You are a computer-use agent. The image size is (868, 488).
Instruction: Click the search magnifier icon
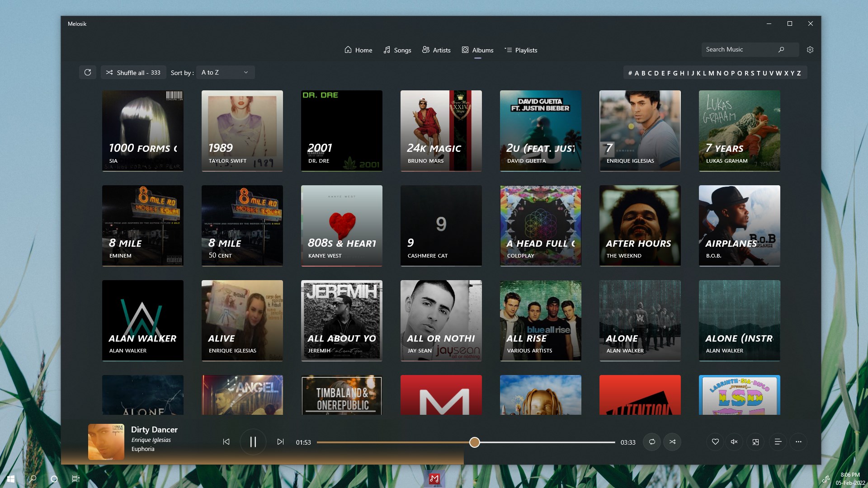click(781, 49)
